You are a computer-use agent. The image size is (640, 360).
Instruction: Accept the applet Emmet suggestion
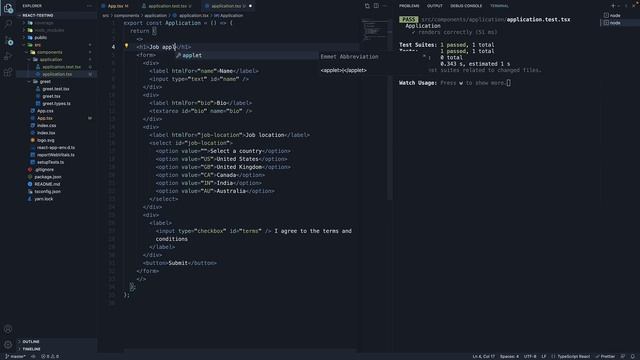point(246,56)
